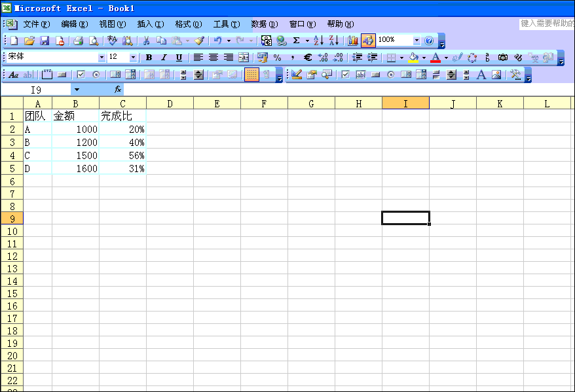Open the 插入 menu

149,24
